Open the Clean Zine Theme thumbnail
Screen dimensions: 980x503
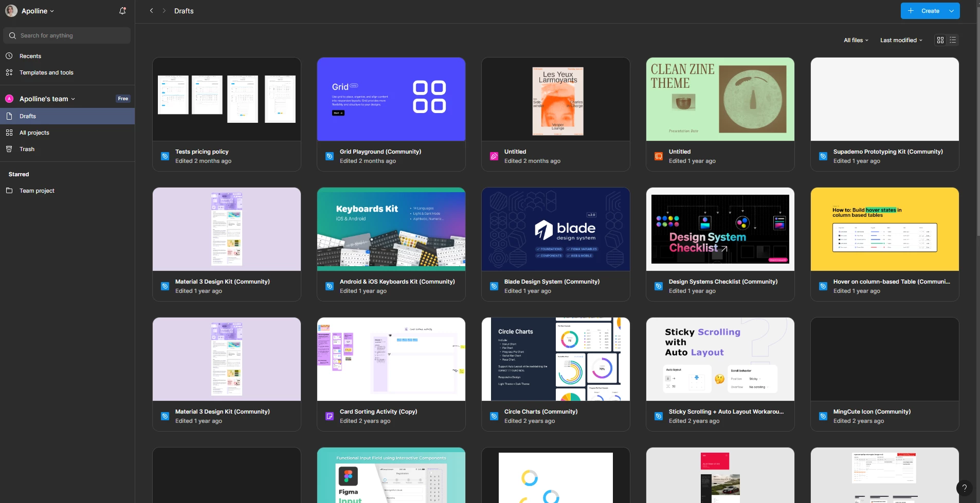(720, 99)
